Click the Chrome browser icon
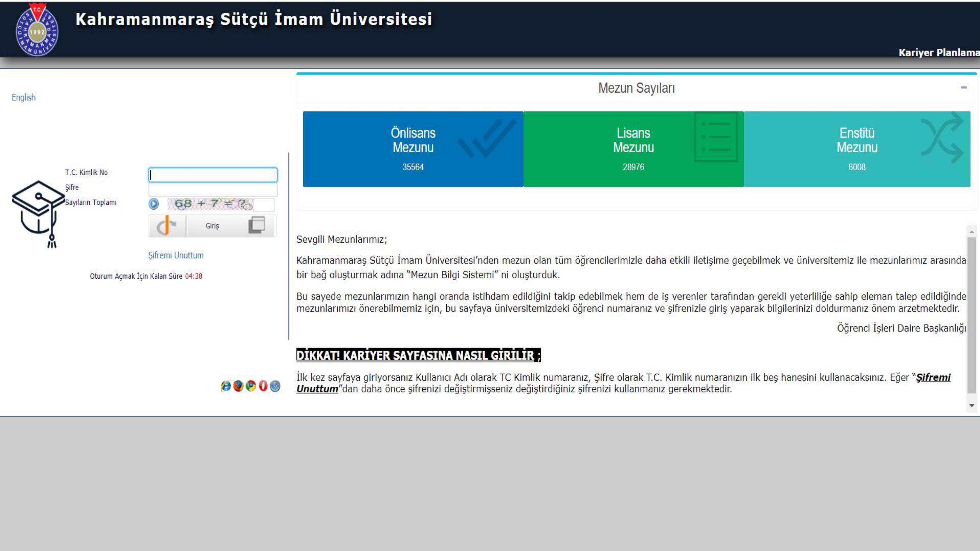Screen dimensions: 980x551 pyautogui.click(x=251, y=386)
